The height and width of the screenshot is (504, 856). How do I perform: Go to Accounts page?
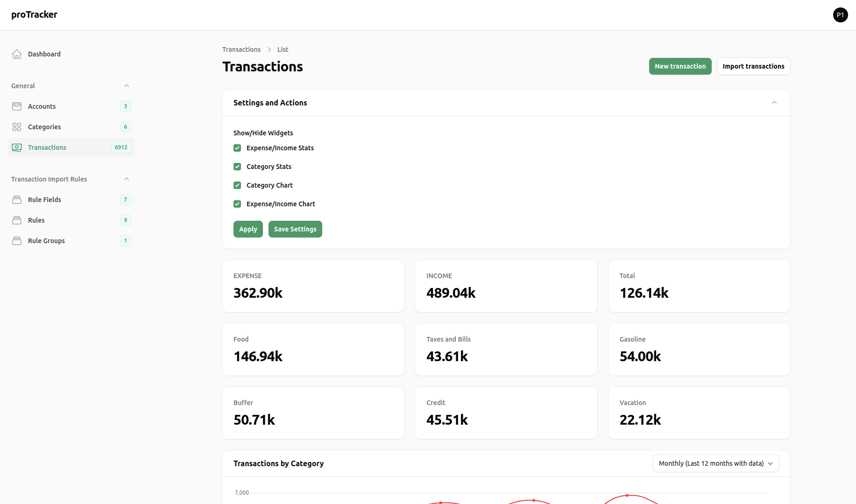click(71, 106)
